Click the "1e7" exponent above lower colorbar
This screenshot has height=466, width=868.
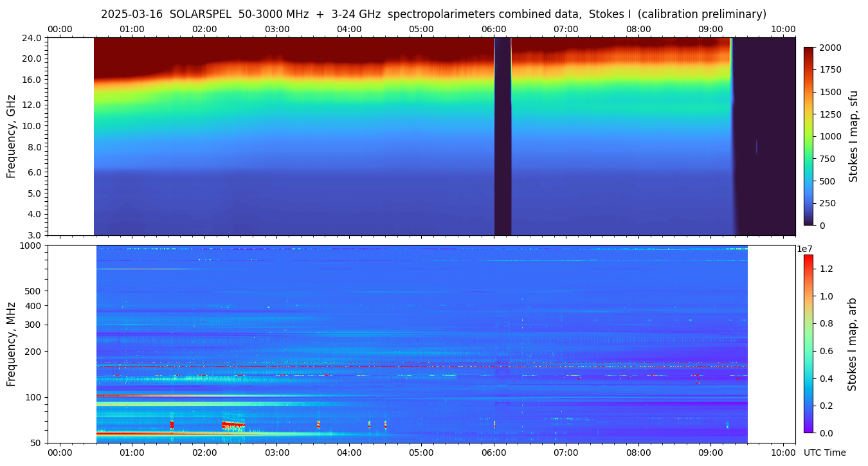[x=806, y=249]
